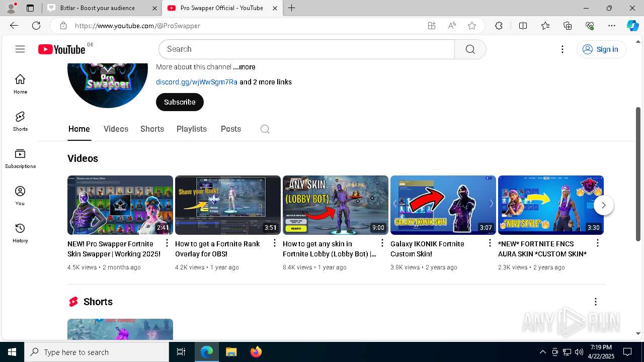Open File Explorer from the taskbar
Viewport: 644px width, 362px height.
(x=231, y=352)
